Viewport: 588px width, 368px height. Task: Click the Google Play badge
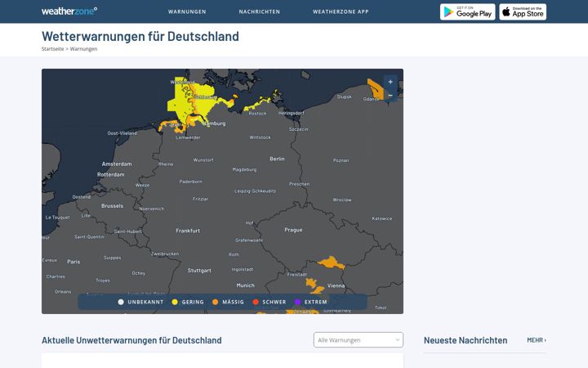pyautogui.click(x=468, y=11)
